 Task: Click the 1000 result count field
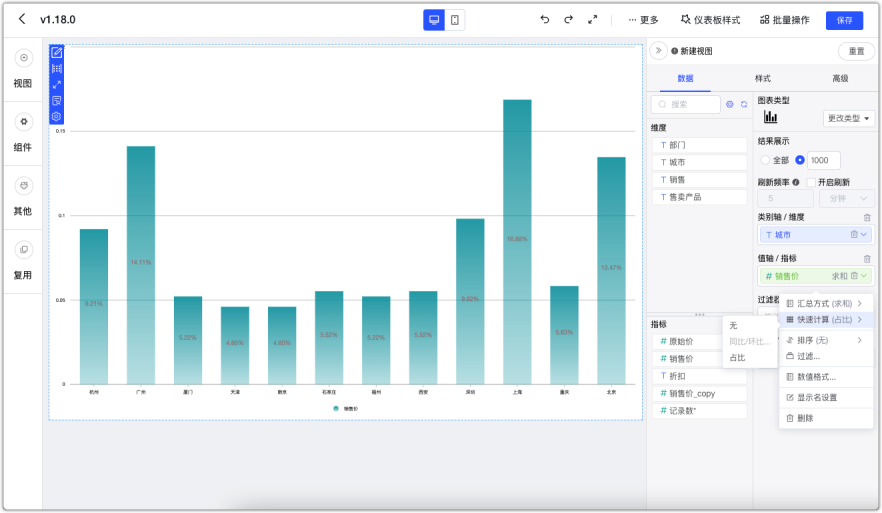[x=824, y=160]
